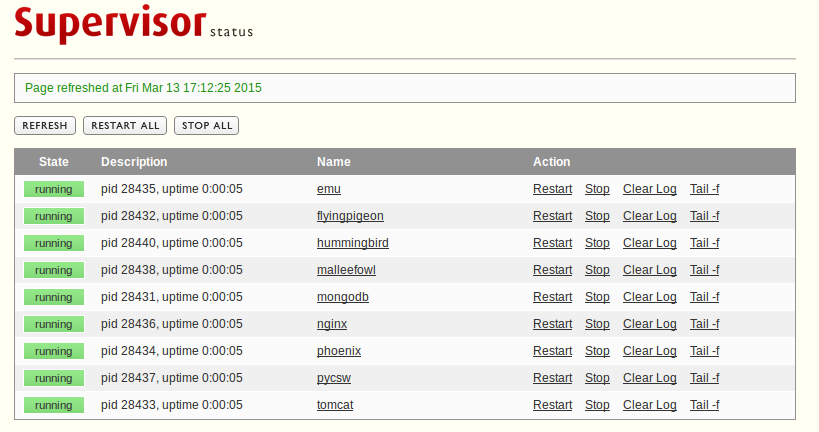Click the running state badge for nginx

(x=54, y=324)
